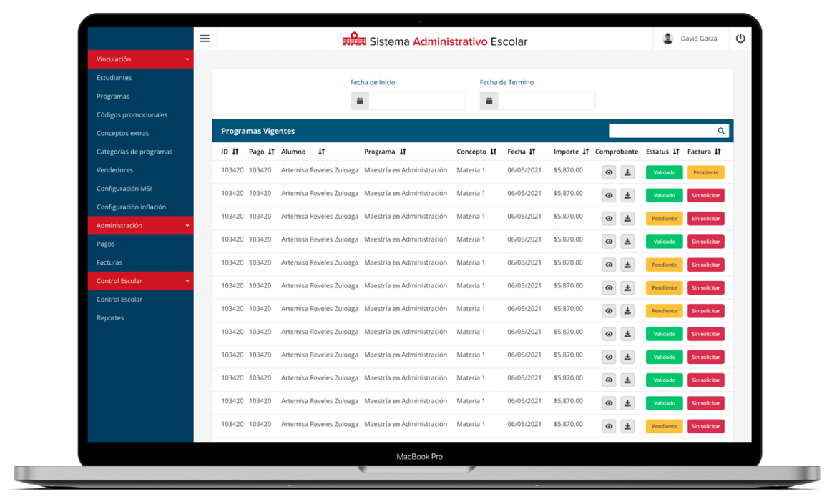Sort table by ID column arrows
The image size is (837, 504).
235,152
